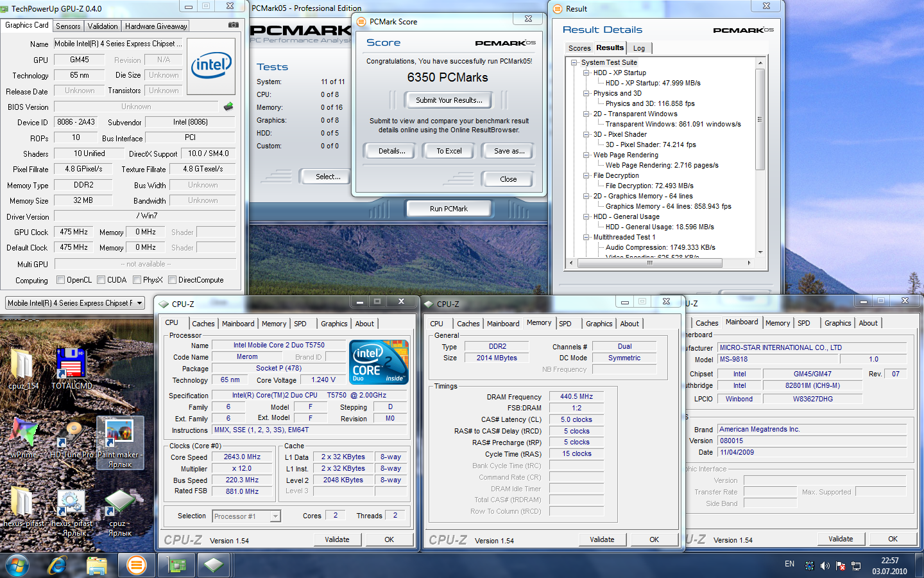Click the Save as... button
Image resolution: width=924 pixels, height=578 pixels.
[x=509, y=151]
